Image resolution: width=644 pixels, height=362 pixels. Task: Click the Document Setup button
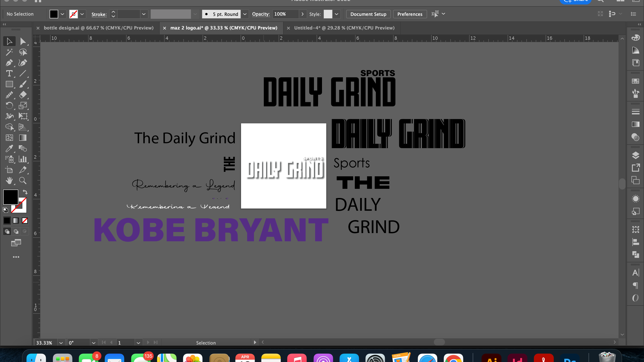[x=368, y=14]
